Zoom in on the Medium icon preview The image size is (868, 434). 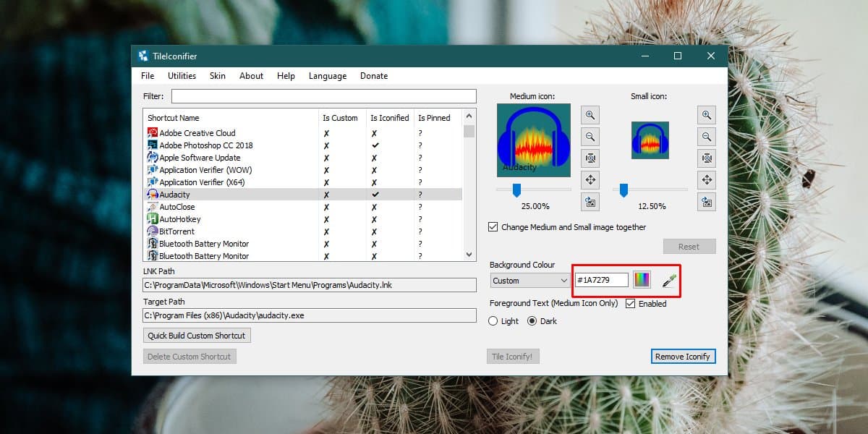pos(592,114)
